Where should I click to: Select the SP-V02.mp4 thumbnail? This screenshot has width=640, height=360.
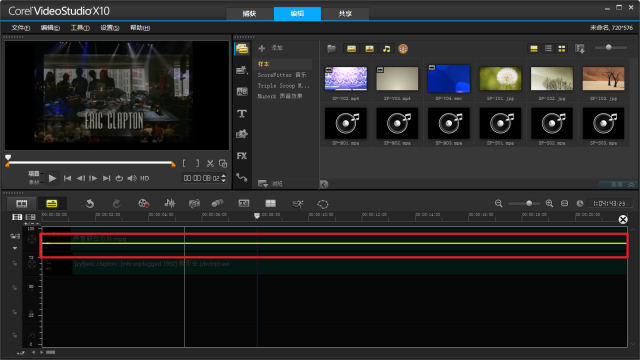pyautogui.click(x=346, y=79)
